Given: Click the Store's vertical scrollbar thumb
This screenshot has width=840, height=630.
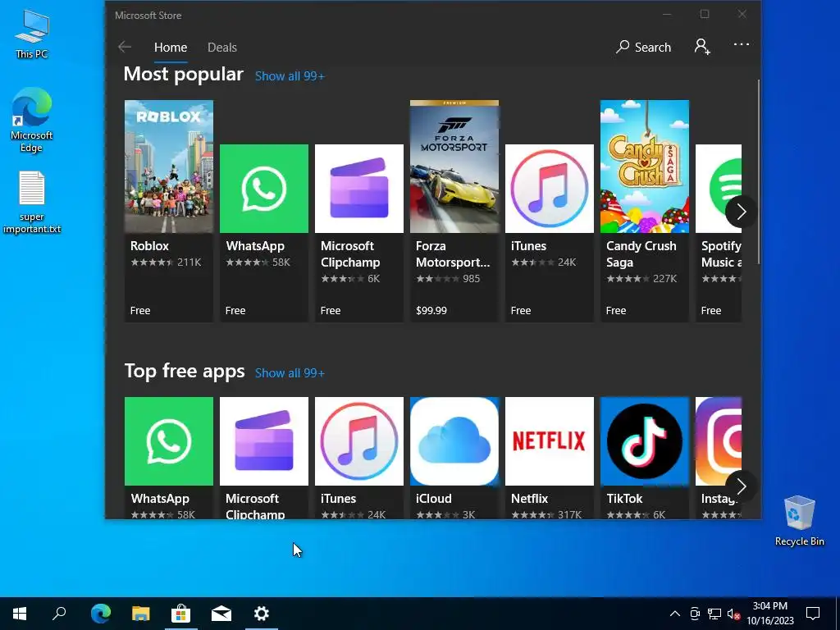Looking at the screenshot, I should point(759,171).
